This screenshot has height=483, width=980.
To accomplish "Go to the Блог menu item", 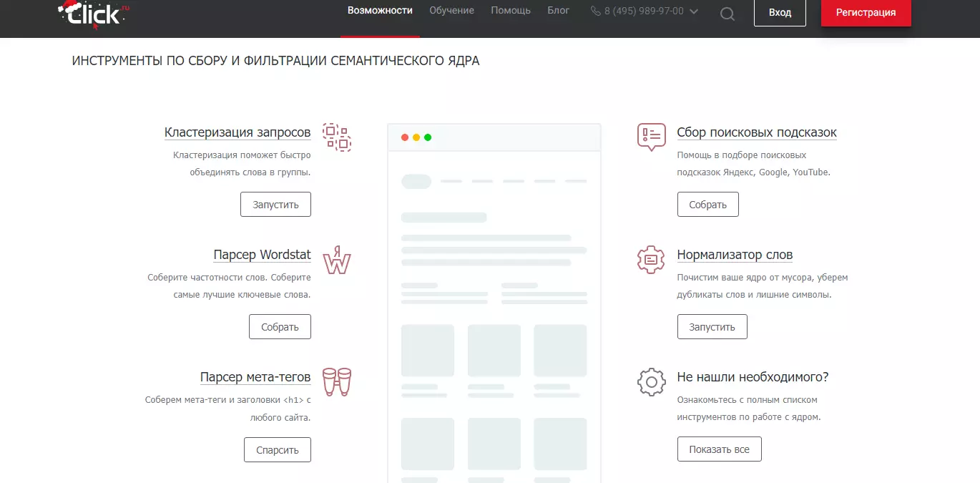I will (559, 11).
